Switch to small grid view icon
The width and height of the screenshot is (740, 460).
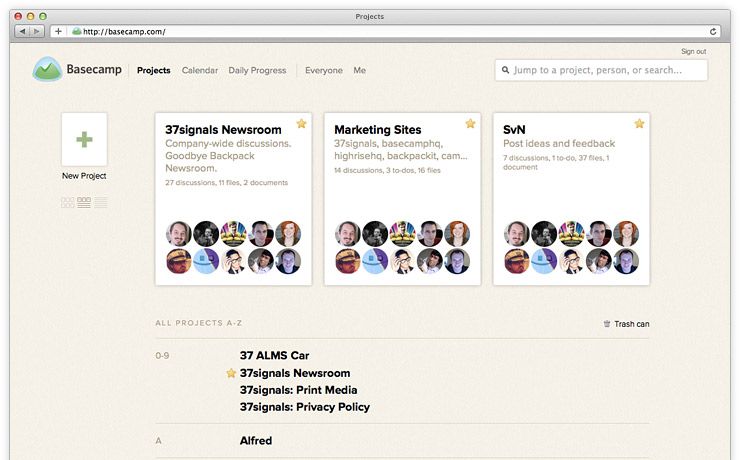(x=67, y=202)
